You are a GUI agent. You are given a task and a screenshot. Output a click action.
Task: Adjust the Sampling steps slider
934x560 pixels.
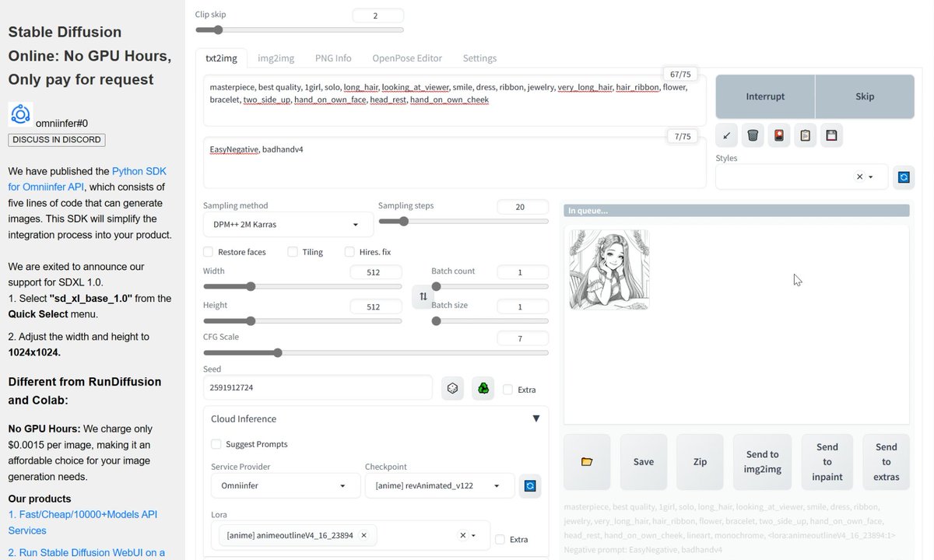pos(463,221)
